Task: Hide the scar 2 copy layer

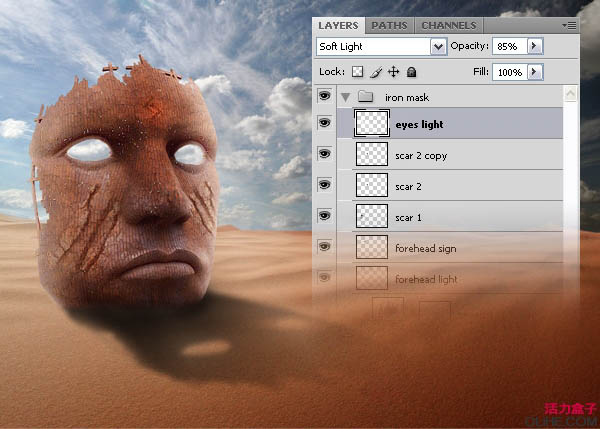Action: (x=324, y=154)
